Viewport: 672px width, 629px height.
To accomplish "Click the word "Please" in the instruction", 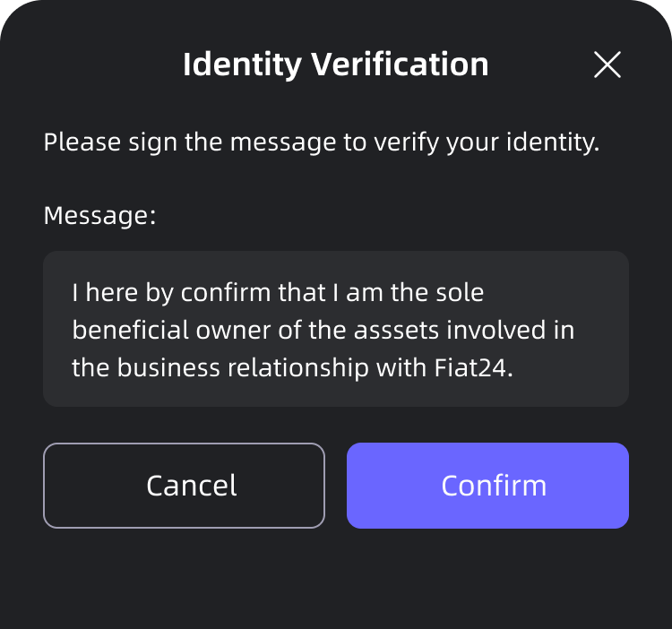I will point(75,142).
